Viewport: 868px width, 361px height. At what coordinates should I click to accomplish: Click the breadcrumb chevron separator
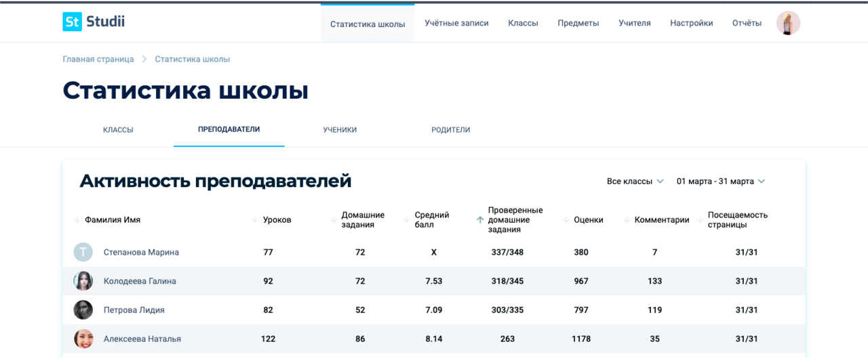point(144,60)
